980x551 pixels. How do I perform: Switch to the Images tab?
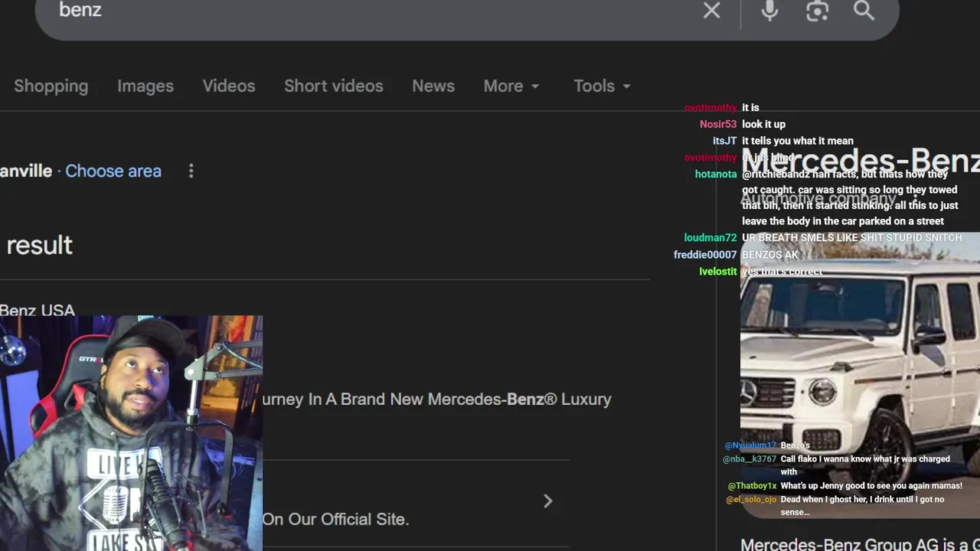145,86
